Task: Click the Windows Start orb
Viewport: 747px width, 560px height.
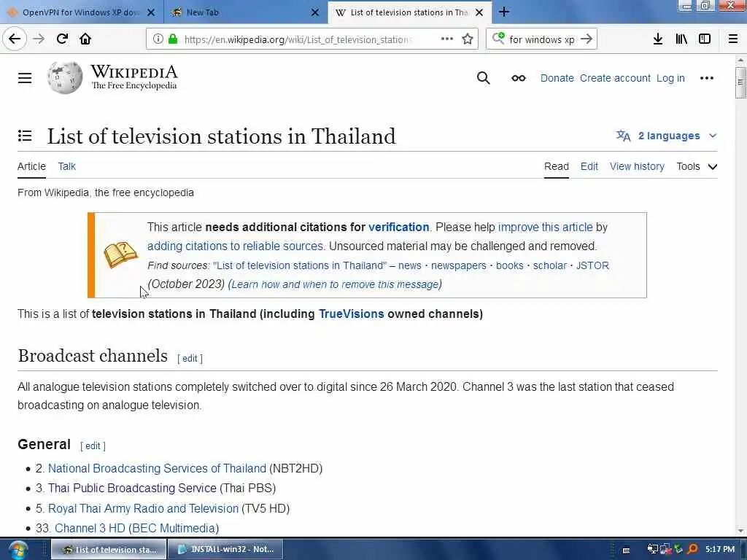Action: point(18,550)
